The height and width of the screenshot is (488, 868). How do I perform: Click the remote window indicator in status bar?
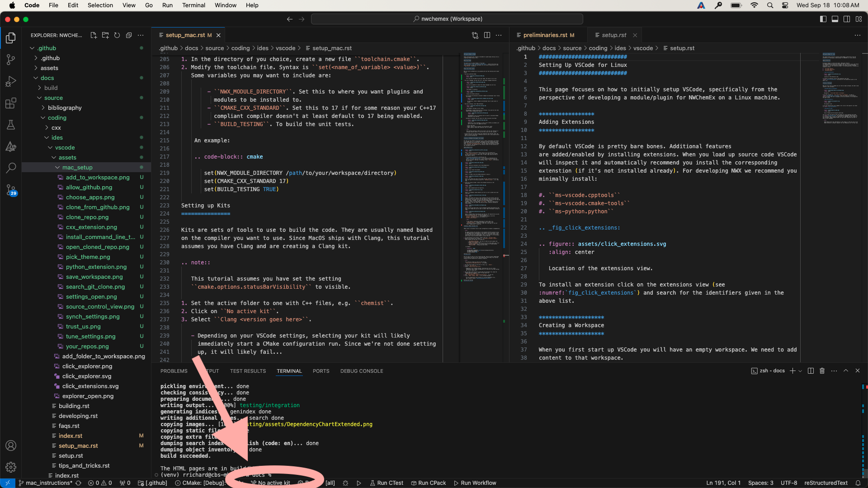pyautogui.click(x=8, y=483)
